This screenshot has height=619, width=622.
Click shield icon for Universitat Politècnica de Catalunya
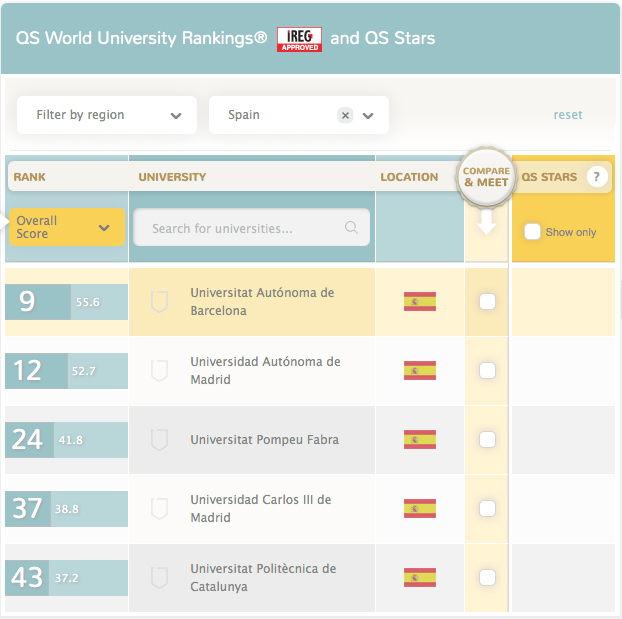coord(159,578)
